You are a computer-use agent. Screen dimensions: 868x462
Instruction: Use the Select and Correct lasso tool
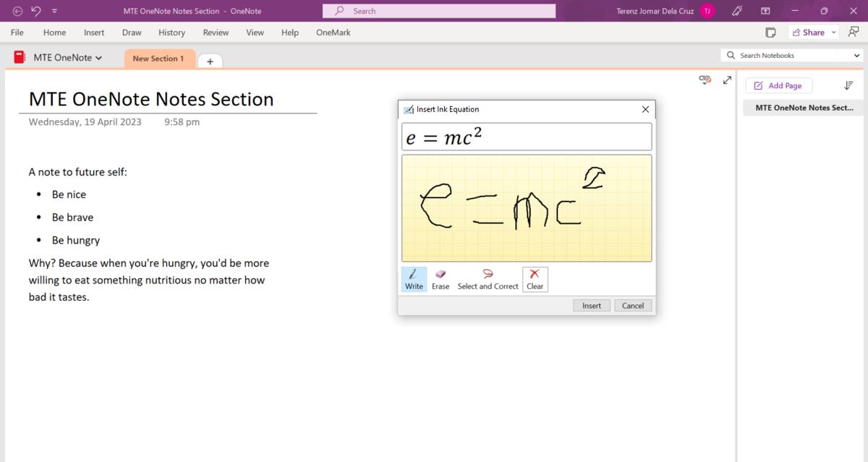488,279
